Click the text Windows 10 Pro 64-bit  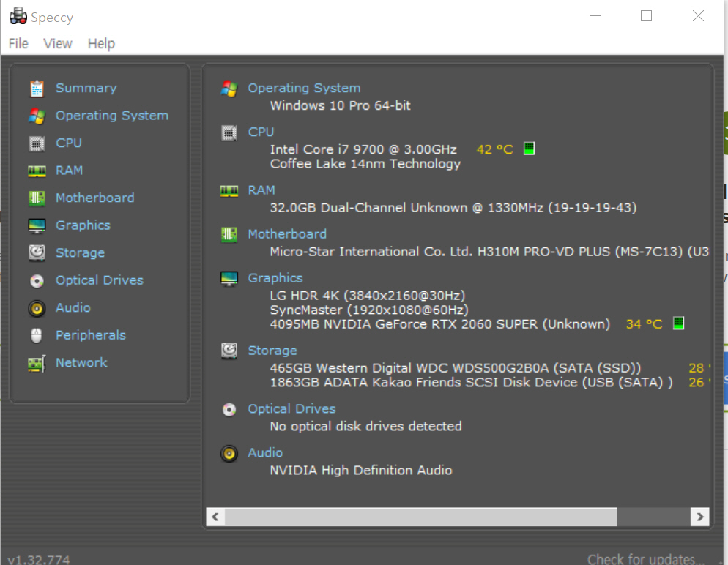point(341,106)
